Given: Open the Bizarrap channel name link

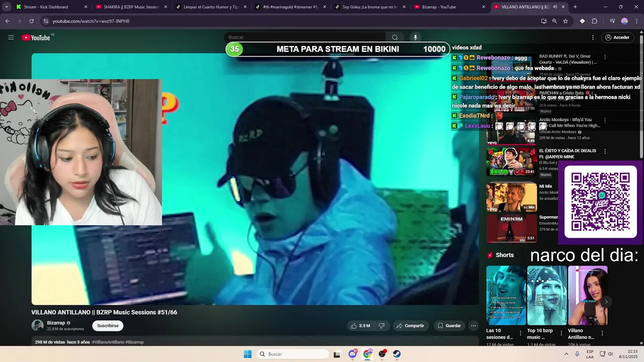Looking at the screenshot, I should coord(56,323).
